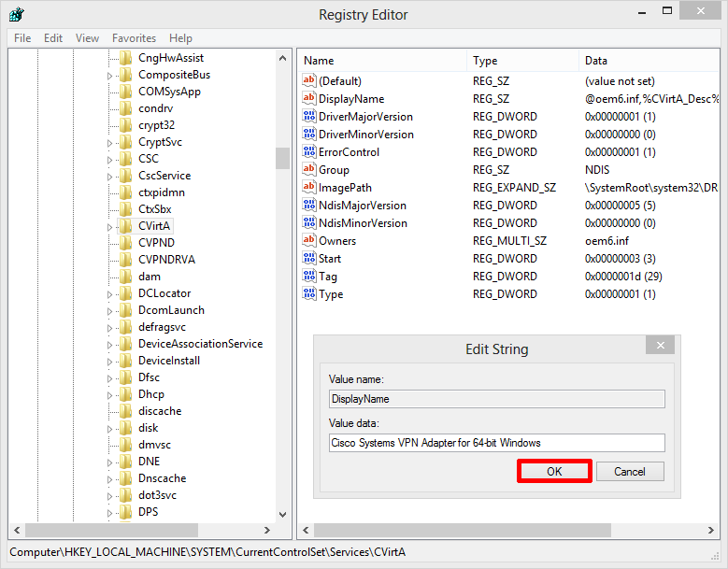Viewport: 728px width, 569px height.
Task: Click the DriverMajorVersion DWORD icon
Action: [x=308, y=116]
